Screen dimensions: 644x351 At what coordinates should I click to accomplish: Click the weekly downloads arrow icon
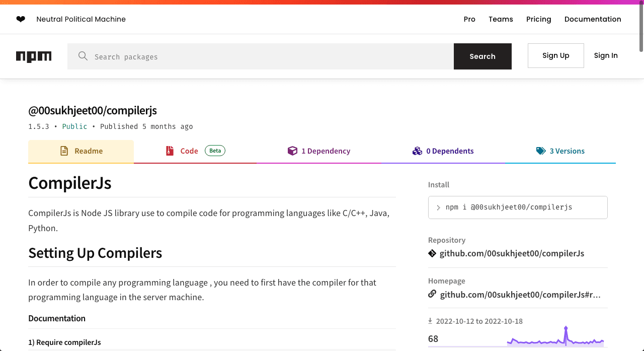[430, 321]
